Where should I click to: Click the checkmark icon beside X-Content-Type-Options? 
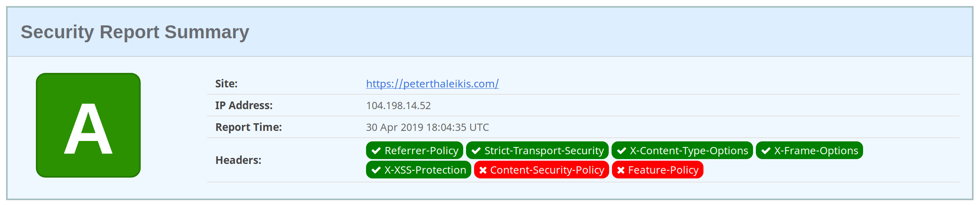tap(622, 151)
